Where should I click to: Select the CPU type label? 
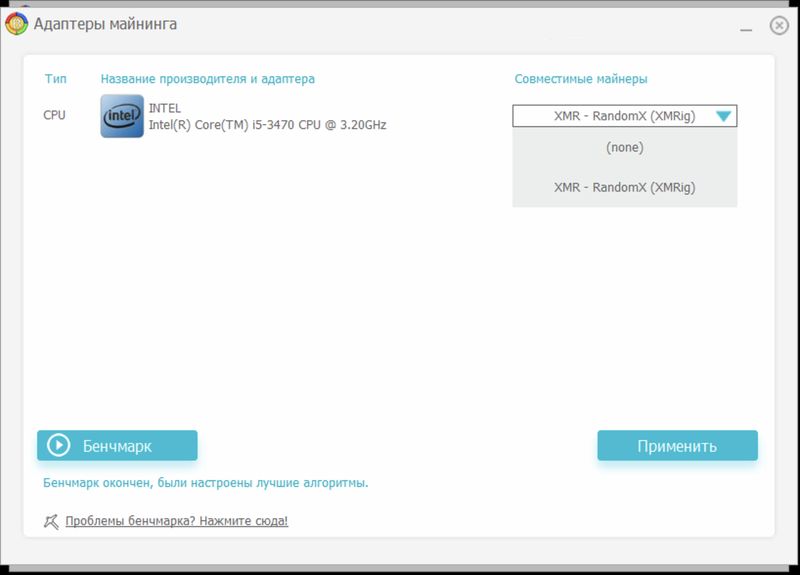[x=54, y=115]
